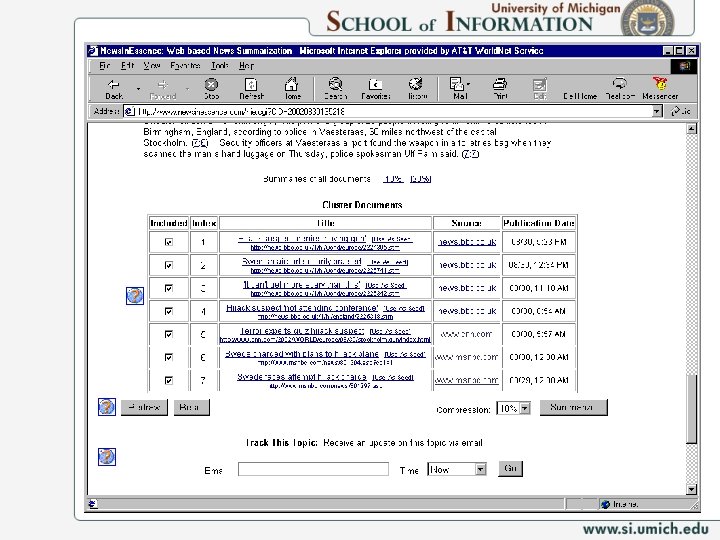Open the Favorites toolbar button
The height and width of the screenshot is (540, 720).
[x=375, y=89]
